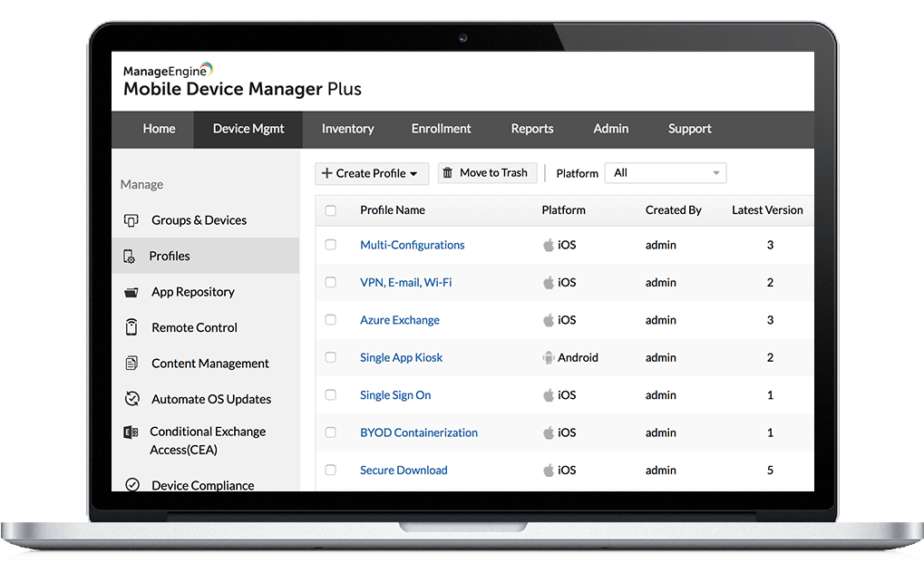Toggle the select-all checkbox in table header

click(x=331, y=210)
